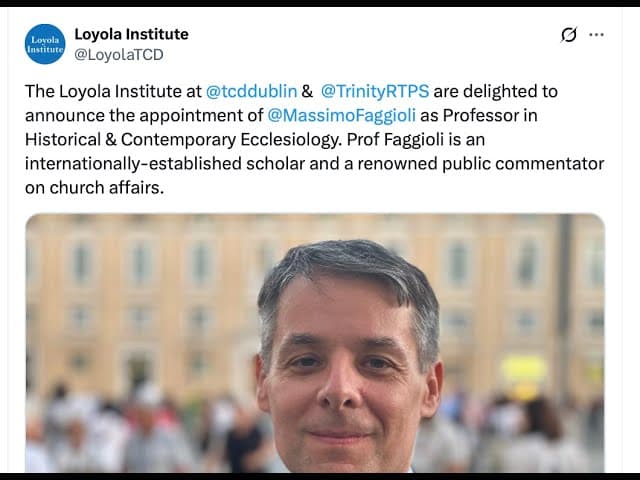
Task: Click the Loyola Institute round avatar
Action: coord(45,44)
